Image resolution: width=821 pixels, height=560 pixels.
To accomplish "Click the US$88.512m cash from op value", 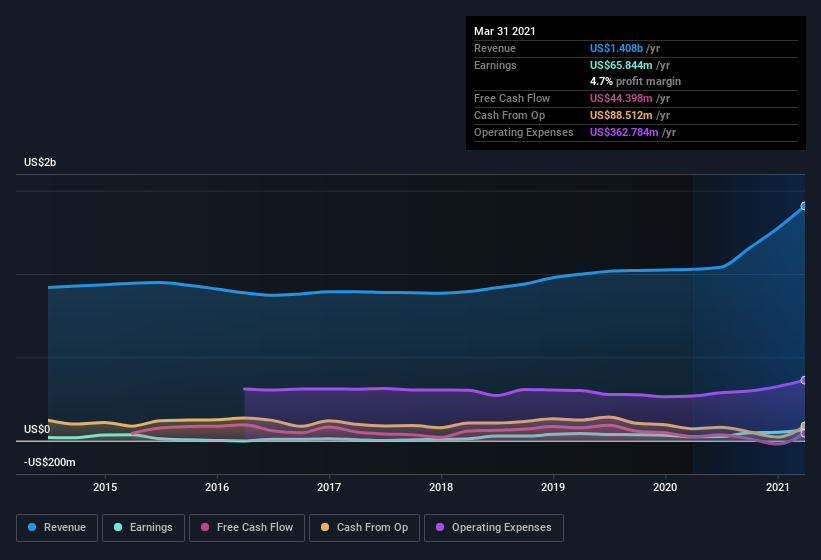I will tap(621, 115).
